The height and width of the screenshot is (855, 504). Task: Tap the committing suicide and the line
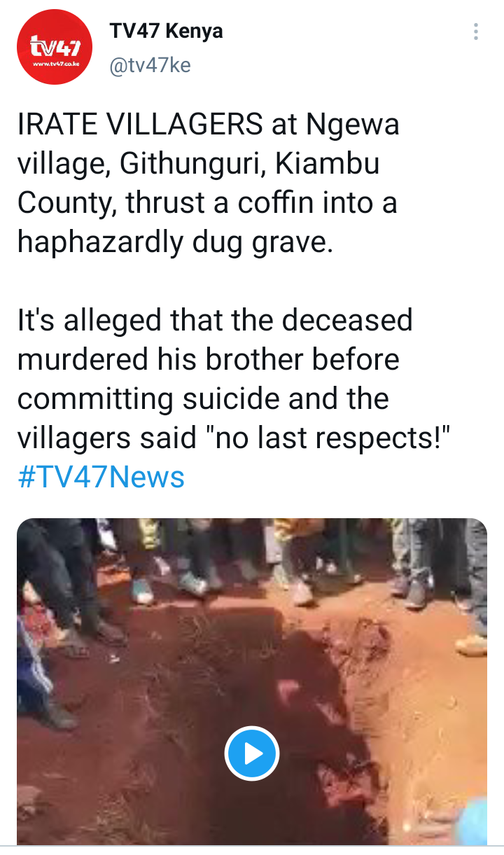(x=202, y=399)
